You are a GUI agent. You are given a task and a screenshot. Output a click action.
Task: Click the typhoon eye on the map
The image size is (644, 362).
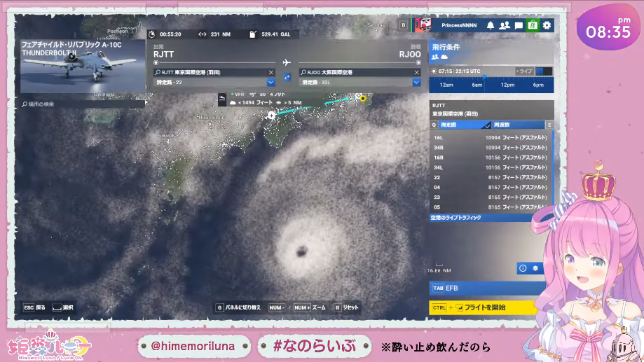click(x=302, y=251)
